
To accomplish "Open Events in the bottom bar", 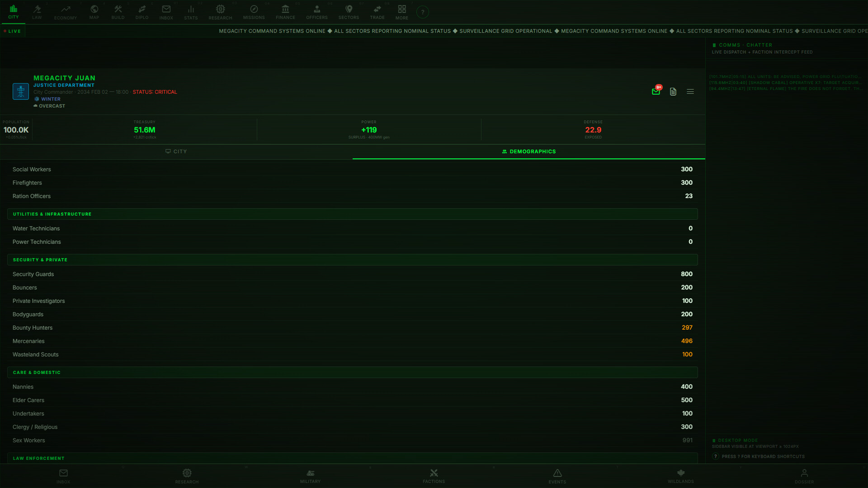I will coord(557,476).
